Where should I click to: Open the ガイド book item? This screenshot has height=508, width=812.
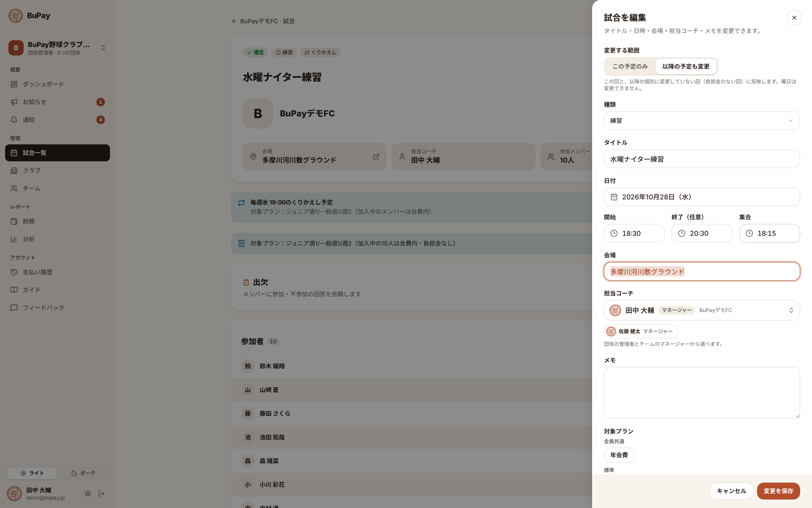(57, 290)
